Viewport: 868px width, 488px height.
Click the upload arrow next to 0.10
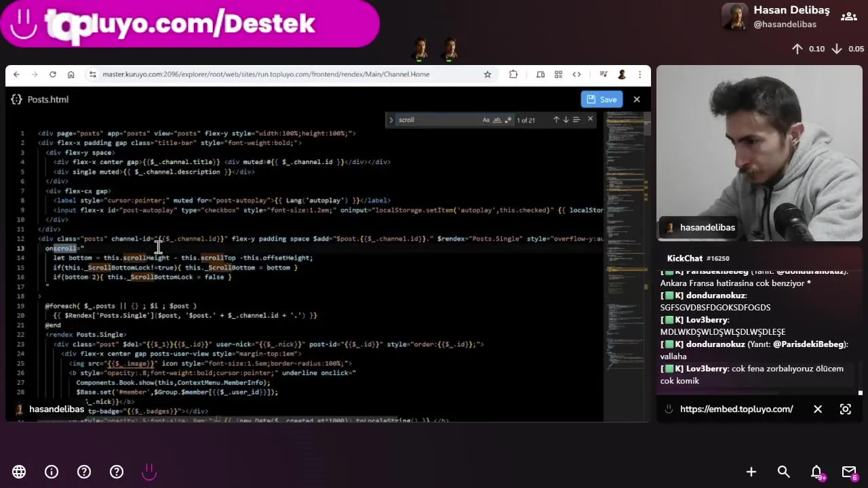point(797,49)
